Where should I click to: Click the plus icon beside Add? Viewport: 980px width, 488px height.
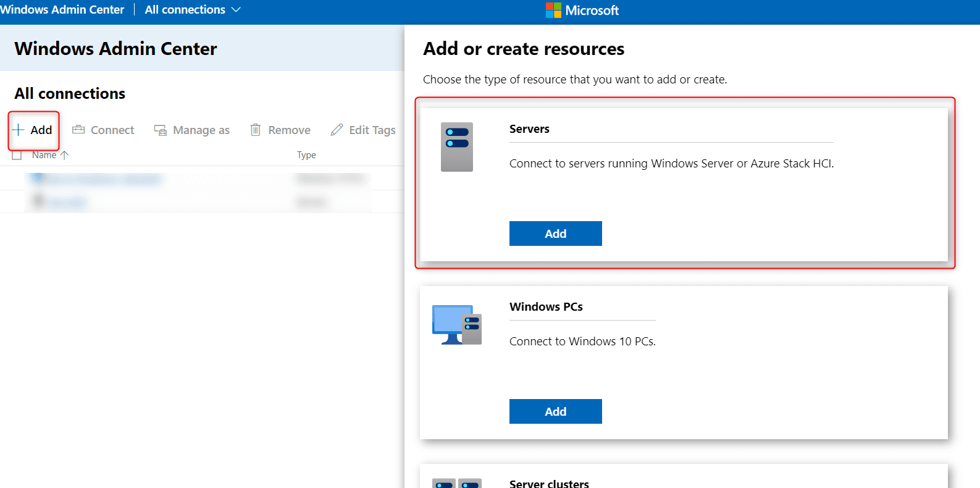point(18,130)
